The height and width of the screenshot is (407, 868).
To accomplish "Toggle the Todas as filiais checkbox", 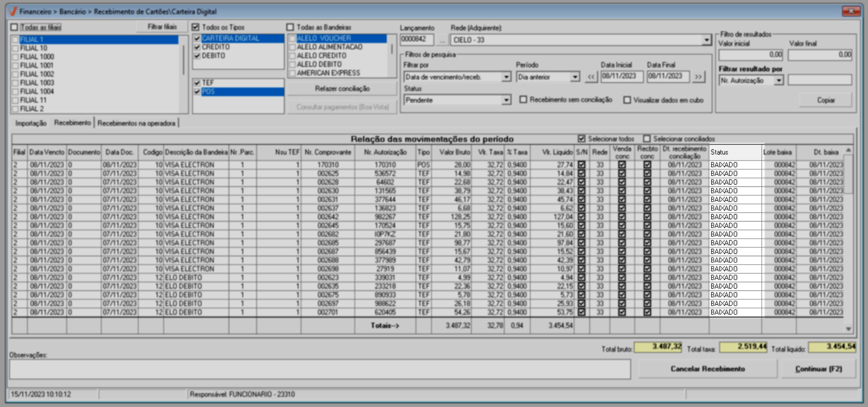I will point(14,27).
